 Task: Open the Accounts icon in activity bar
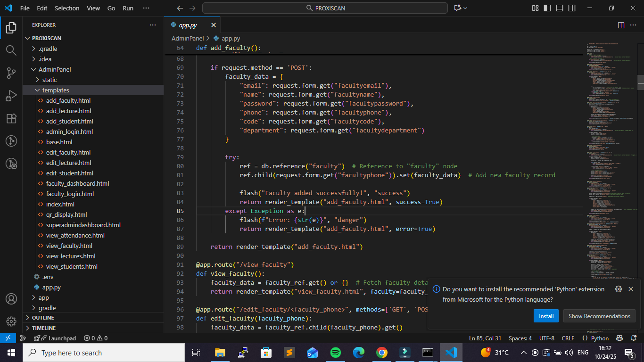coord(11,299)
